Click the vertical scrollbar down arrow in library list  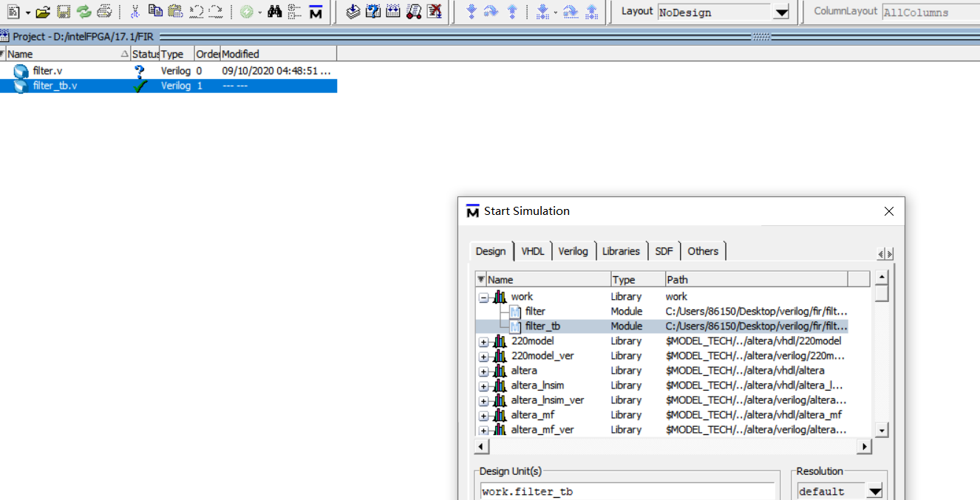(x=881, y=430)
